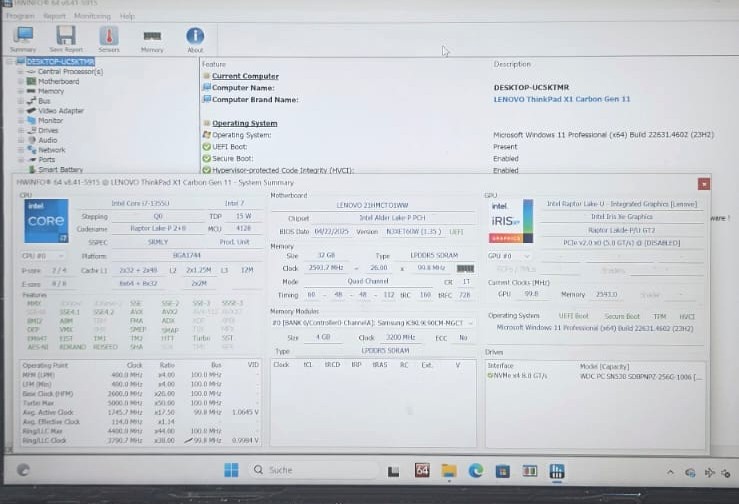Open the Report menu
Viewport: 739px width, 504px height.
click(54, 16)
